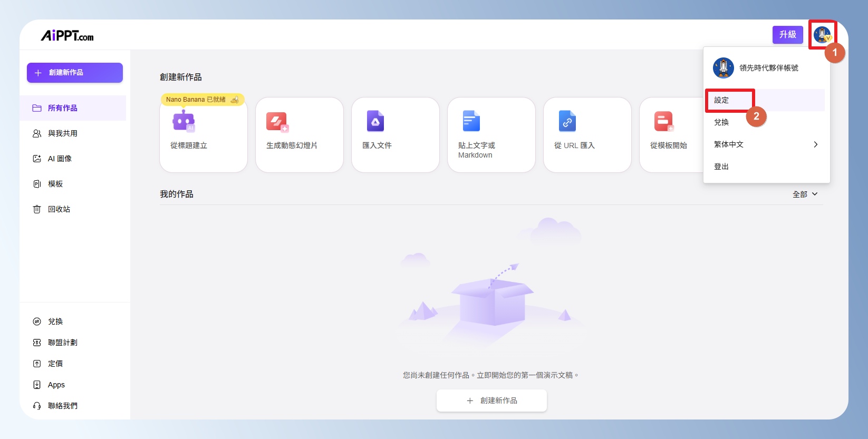The height and width of the screenshot is (439, 868).
Task: Click the AiPPT.com logo
Action: (67, 36)
